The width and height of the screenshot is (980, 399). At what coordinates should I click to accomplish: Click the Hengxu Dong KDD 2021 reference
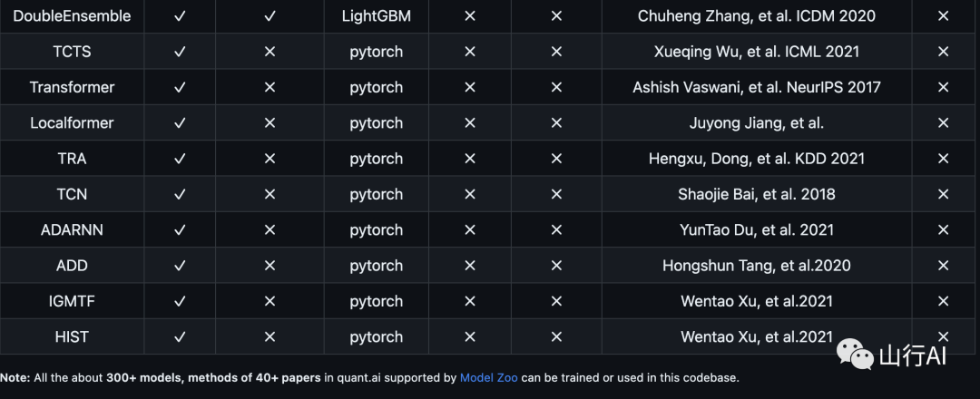[756, 159]
